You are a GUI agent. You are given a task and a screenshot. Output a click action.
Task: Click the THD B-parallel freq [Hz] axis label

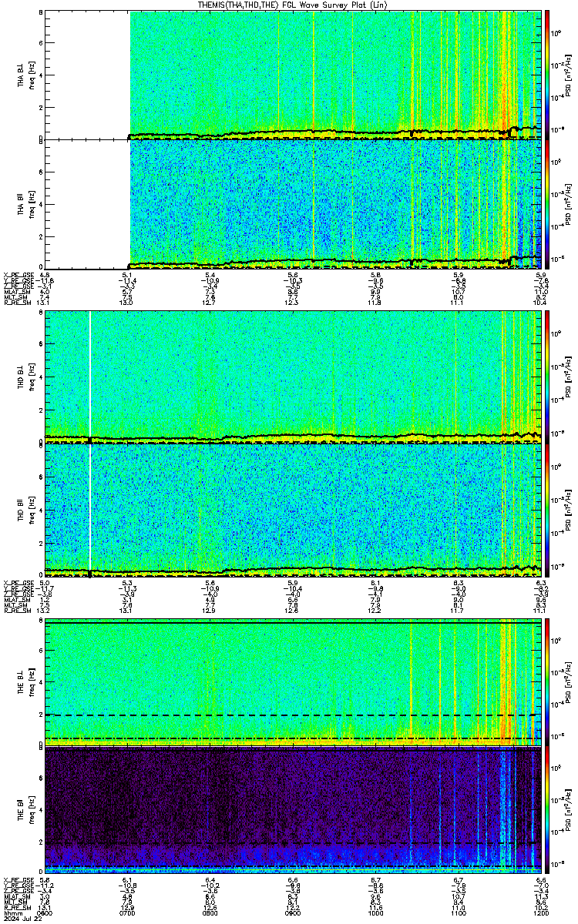point(32,510)
